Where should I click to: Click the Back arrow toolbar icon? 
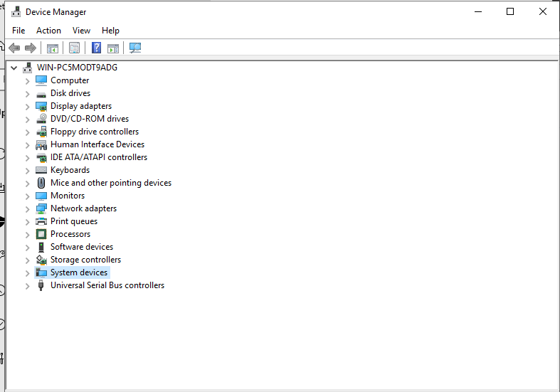[x=14, y=48]
